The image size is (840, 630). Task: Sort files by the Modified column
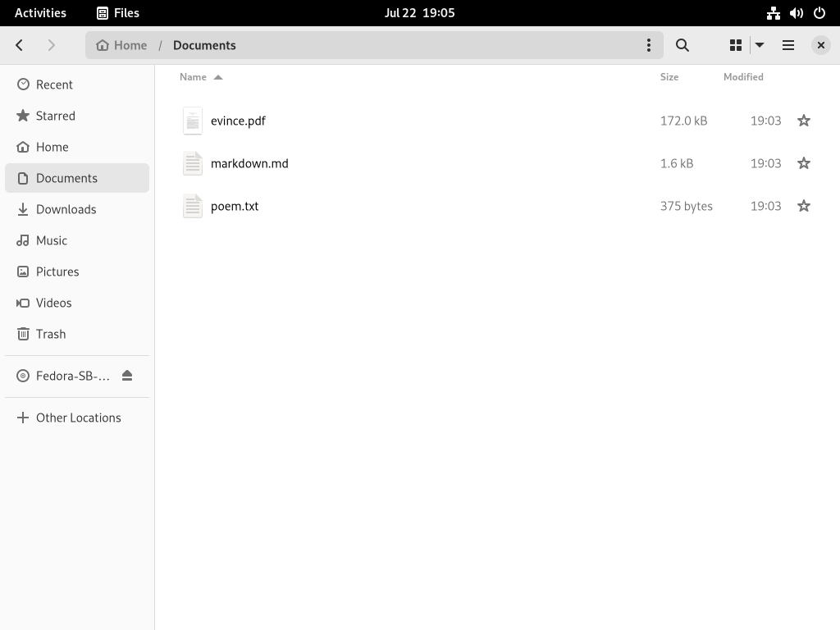click(743, 77)
